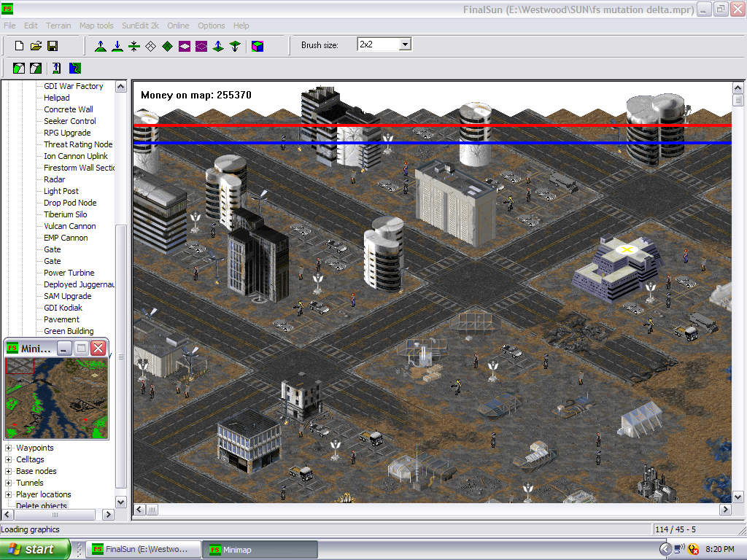
Task: Close the Minimap floating window
Action: [98, 348]
